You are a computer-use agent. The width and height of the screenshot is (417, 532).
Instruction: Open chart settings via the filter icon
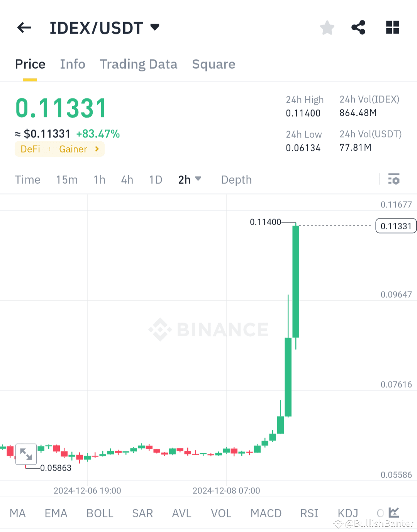click(394, 179)
